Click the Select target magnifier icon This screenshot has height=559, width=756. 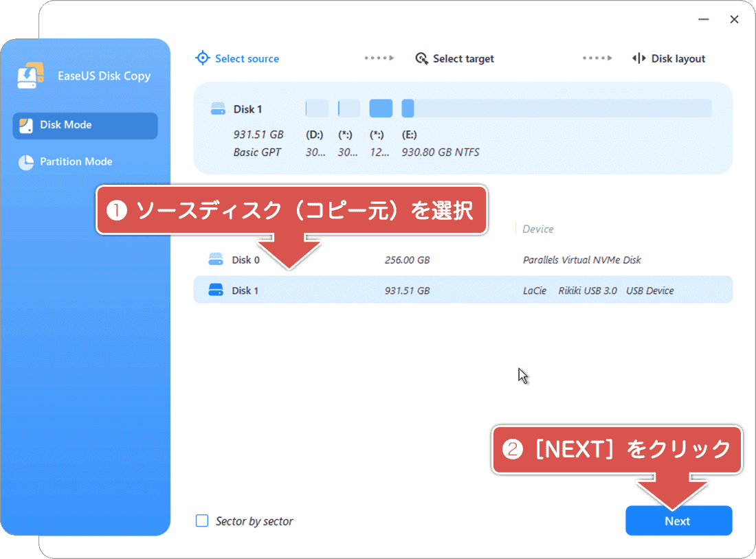[421, 58]
